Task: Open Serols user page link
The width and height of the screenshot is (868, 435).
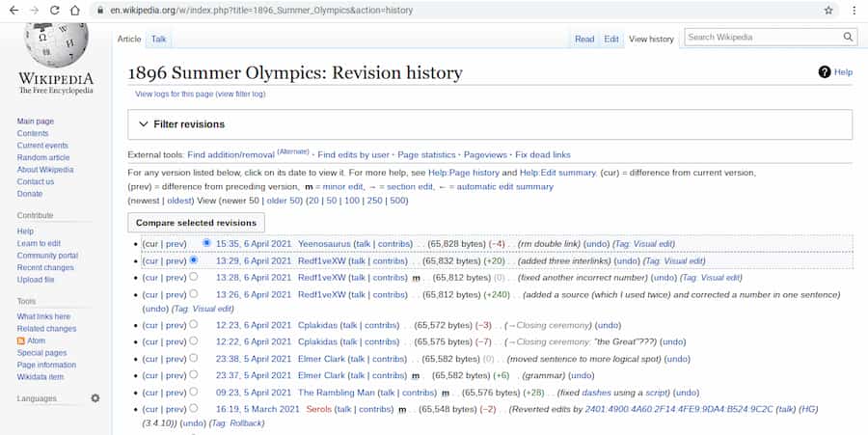Action: pos(318,410)
